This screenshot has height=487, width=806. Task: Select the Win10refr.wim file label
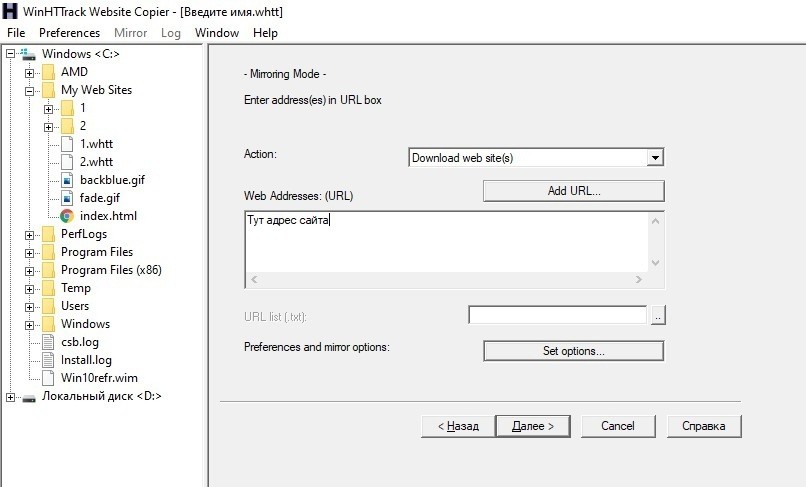pyautogui.click(x=99, y=378)
